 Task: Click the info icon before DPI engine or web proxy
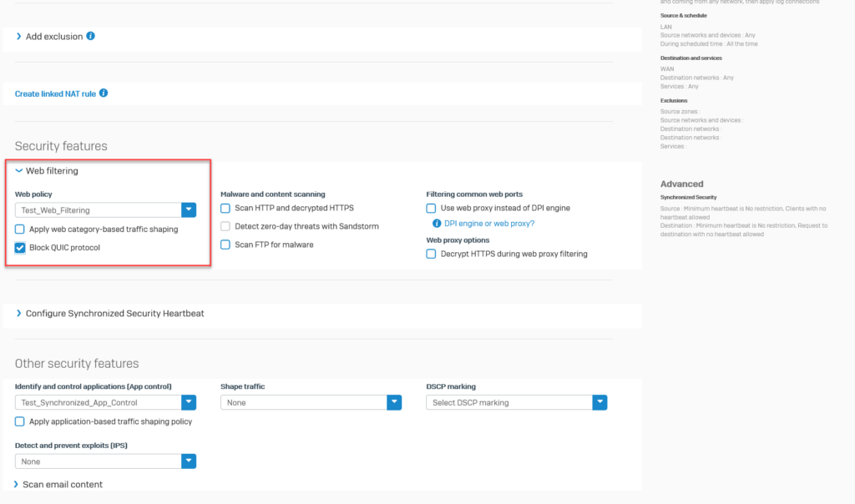coord(436,224)
